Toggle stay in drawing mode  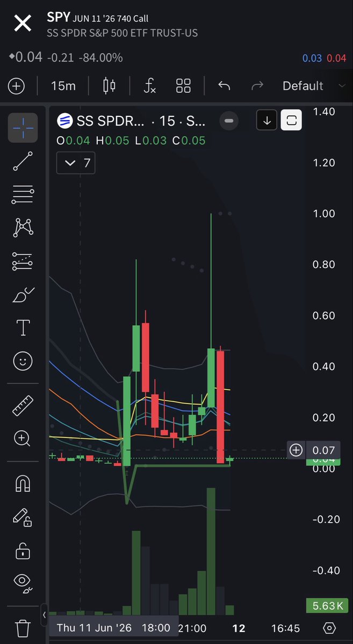pyautogui.click(x=23, y=517)
